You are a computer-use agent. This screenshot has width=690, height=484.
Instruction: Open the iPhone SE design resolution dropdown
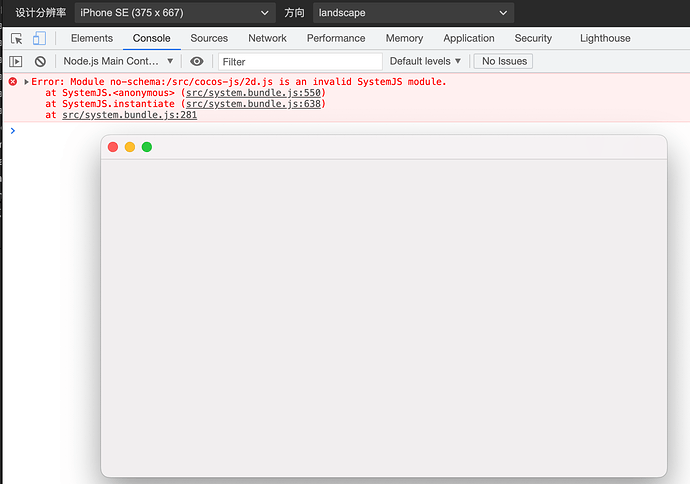coord(175,13)
